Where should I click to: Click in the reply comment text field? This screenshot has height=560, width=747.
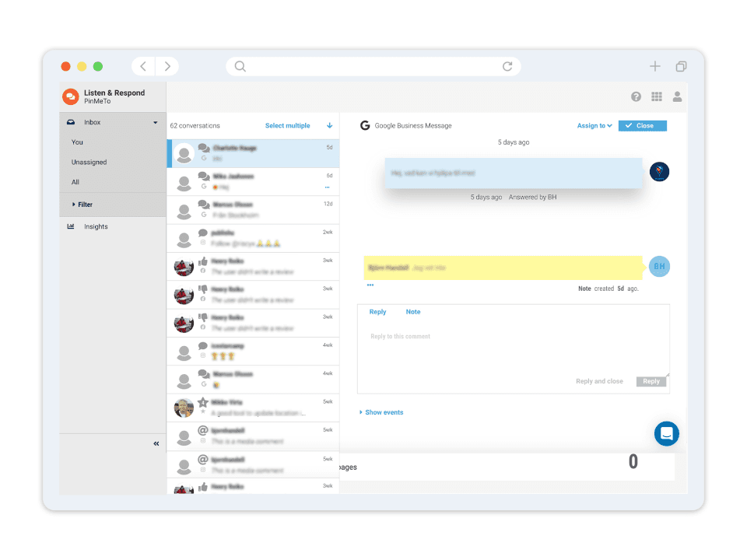(x=512, y=350)
